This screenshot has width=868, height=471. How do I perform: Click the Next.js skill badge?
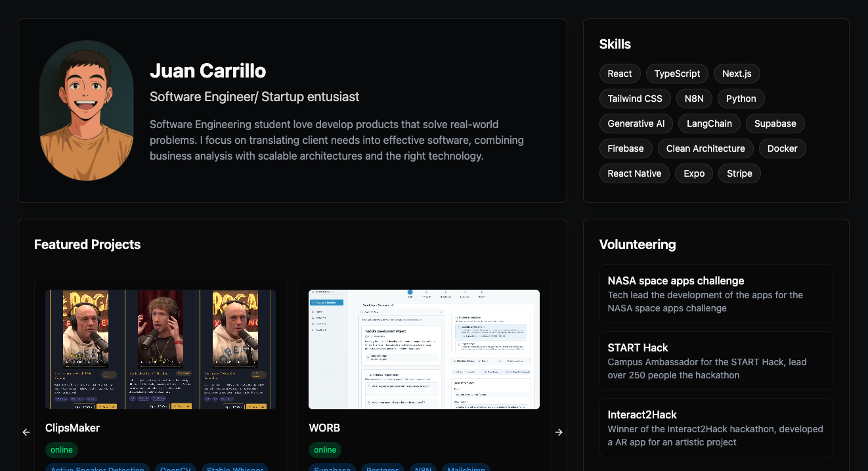pyautogui.click(x=737, y=74)
